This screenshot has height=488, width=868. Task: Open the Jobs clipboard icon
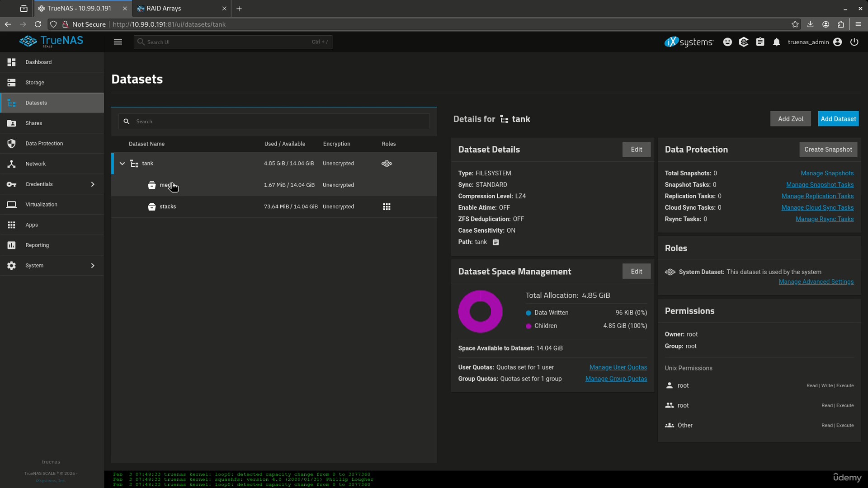tap(760, 42)
